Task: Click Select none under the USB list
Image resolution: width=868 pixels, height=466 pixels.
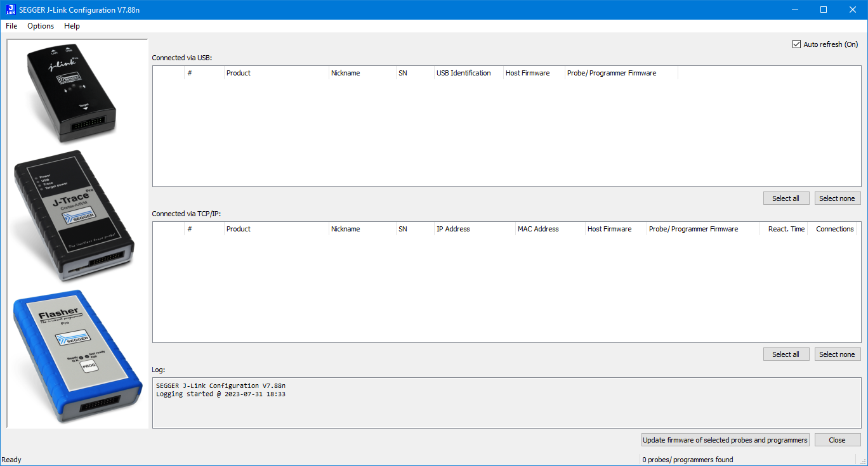Action: click(x=838, y=198)
